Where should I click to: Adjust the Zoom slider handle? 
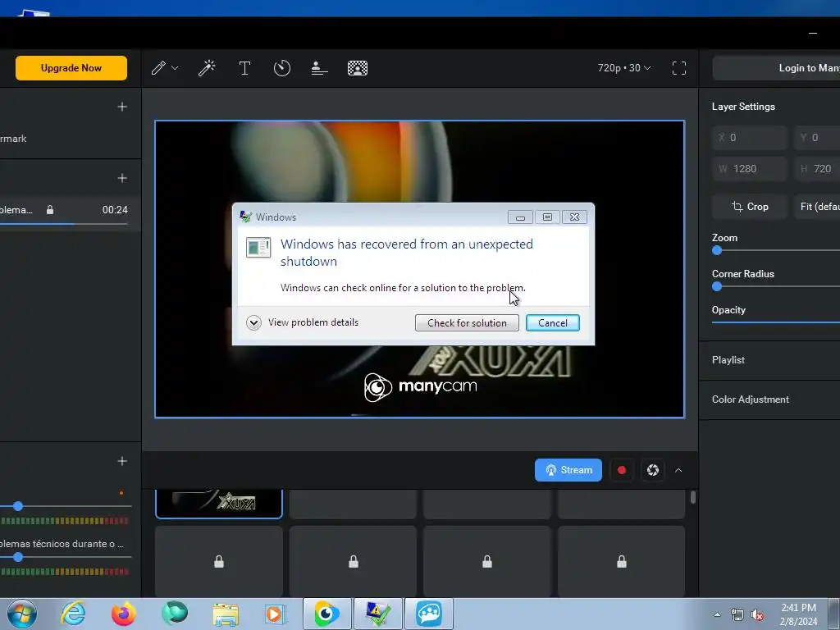point(717,250)
